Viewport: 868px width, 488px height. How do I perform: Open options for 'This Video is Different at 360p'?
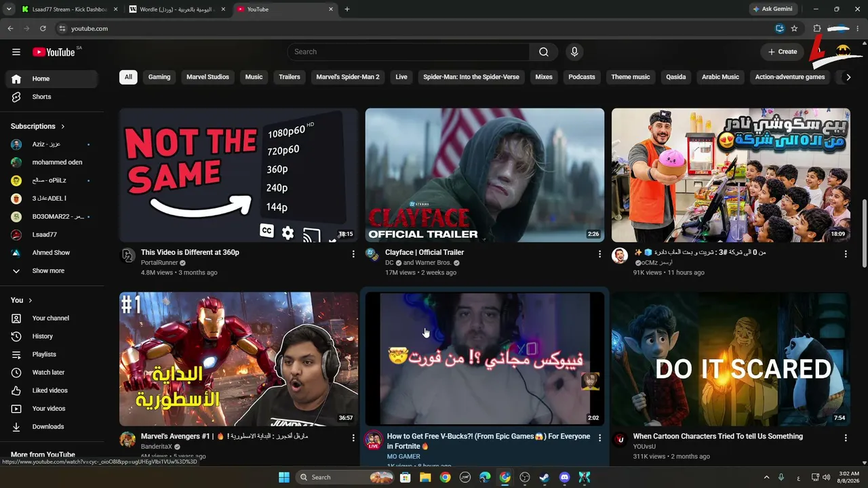pos(353,254)
